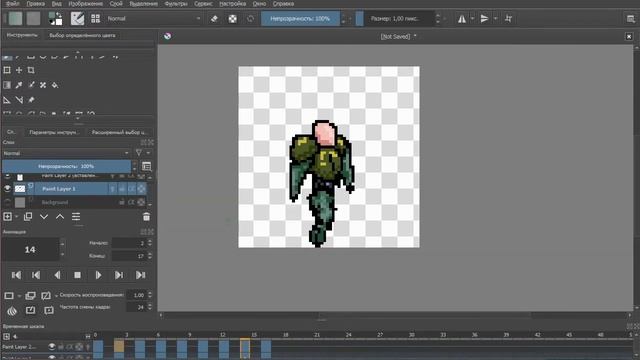Open the brush preset editor

[77, 18]
